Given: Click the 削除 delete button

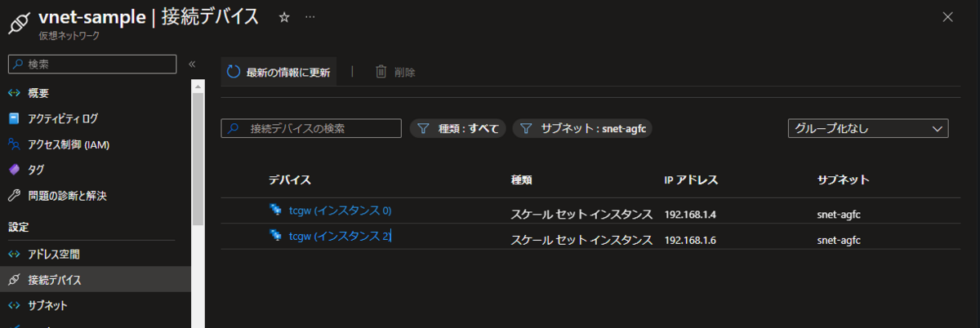Looking at the screenshot, I should [x=395, y=72].
